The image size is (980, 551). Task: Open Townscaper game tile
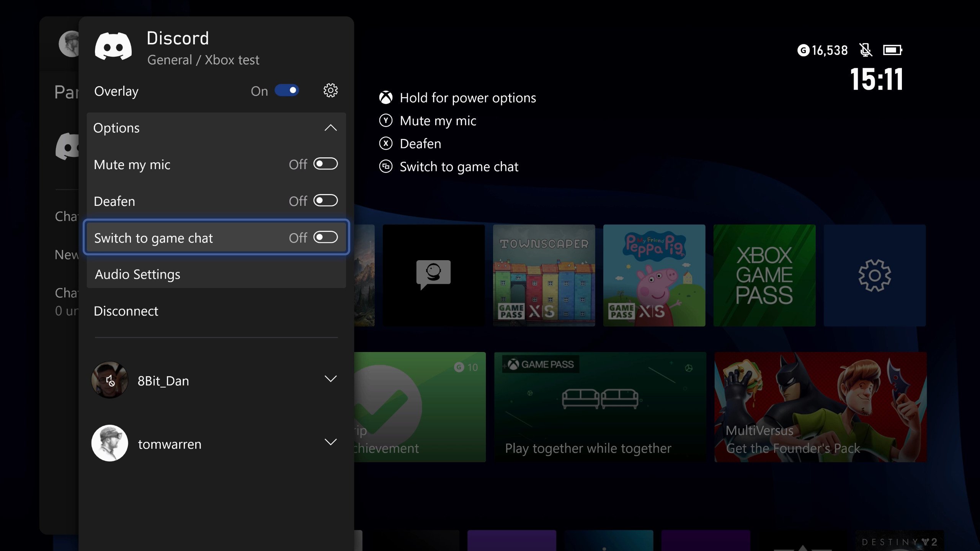pyautogui.click(x=544, y=274)
